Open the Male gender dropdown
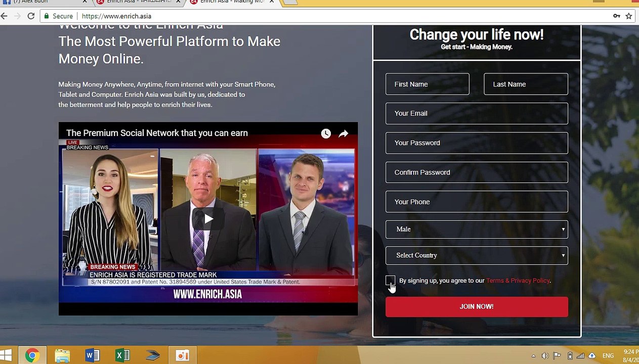Screen dimensions: 639x364 coord(477,229)
